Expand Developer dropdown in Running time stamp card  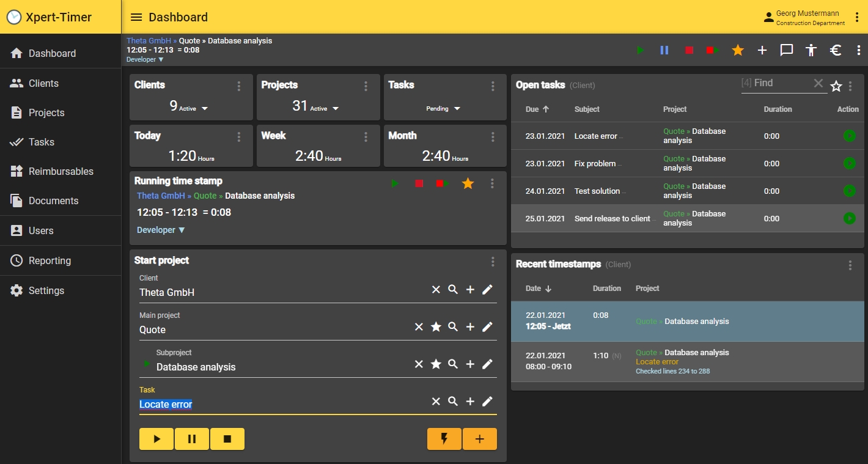coord(161,230)
